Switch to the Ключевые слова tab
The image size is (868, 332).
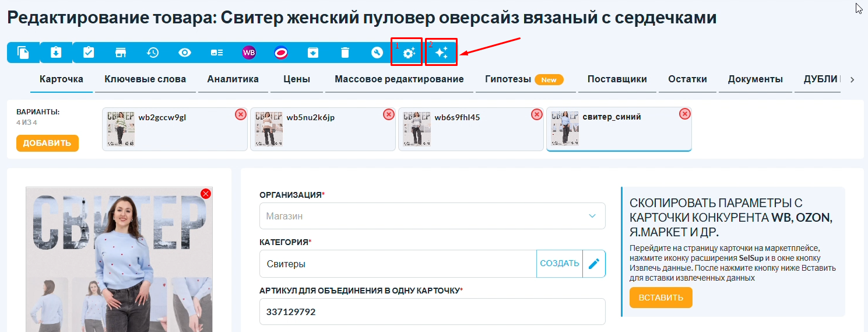click(x=145, y=79)
